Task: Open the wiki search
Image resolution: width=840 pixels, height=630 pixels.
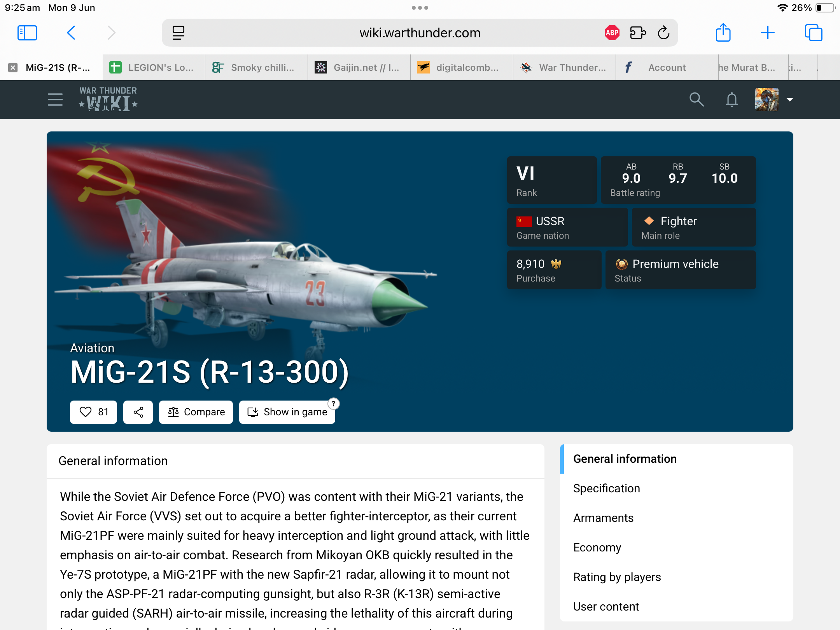Action: [696, 100]
